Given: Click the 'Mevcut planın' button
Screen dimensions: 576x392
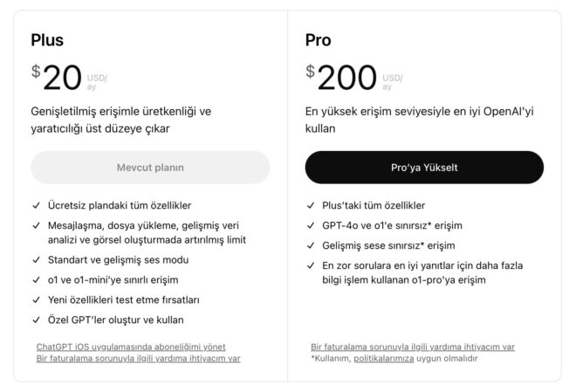Looking at the screenshot, I should pyautogui.click(x=150, y=168).
